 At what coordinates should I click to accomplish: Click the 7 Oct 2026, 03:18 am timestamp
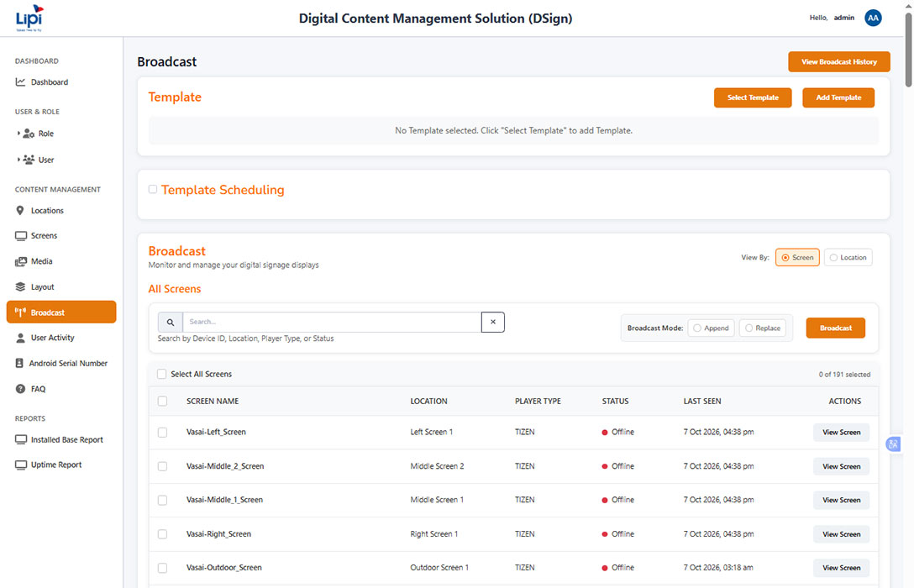pyautogui.click(x=718, y=568)
